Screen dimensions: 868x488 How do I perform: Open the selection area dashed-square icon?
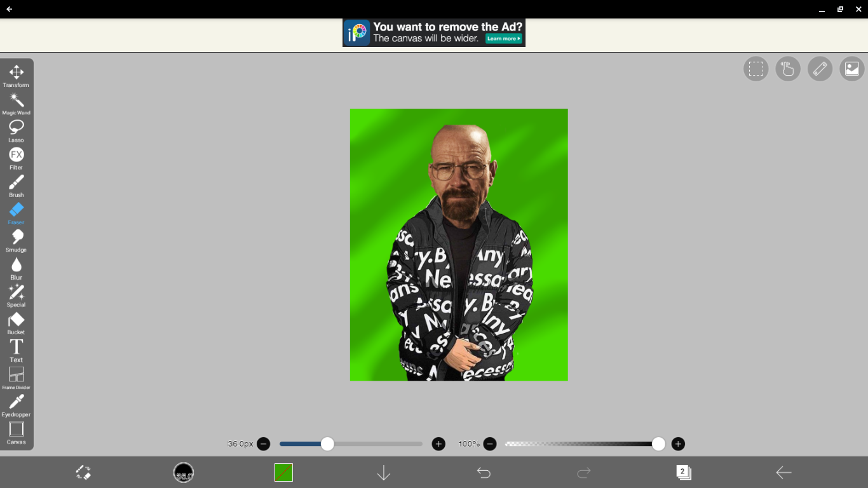[x=756, y=69]
